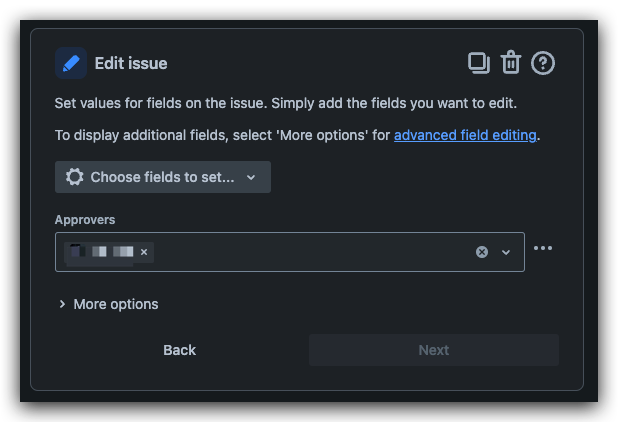Click the chevron next to More options
Image resolution: width=618 pixels, height=422 pixels.
[62, 304]
